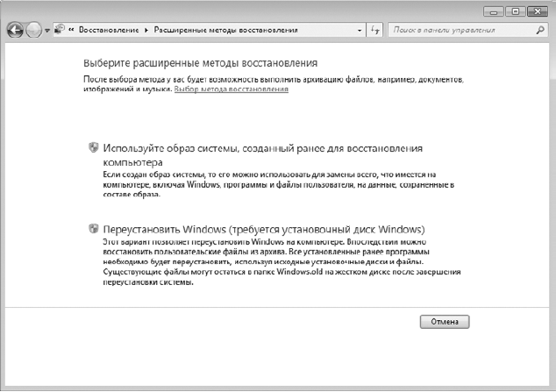Choose Переустановить Windows option
Viewport: 556px width, 392px height.
264,230
